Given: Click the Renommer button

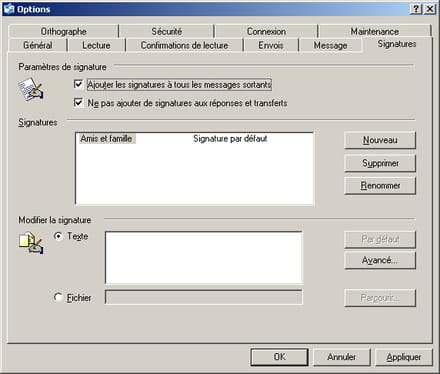Looking at the screenshot, I should coord(380,185).
